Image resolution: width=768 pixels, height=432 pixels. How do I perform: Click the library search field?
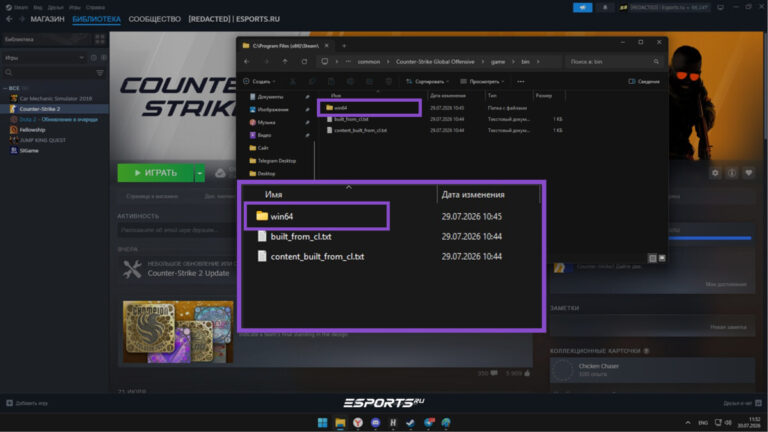tap(49, 72)
